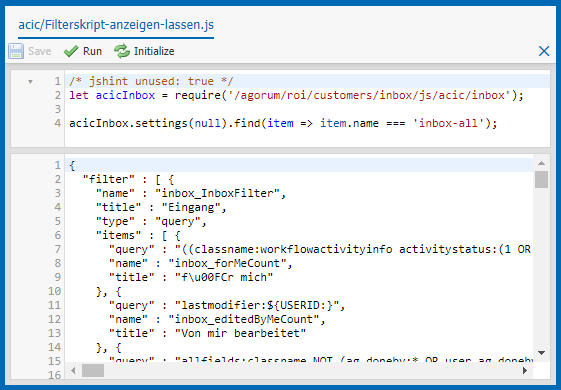Screen dimensions: 561x390
Task: Click the horizontal scrollbar's right arrow
Action: click(525, 370)
